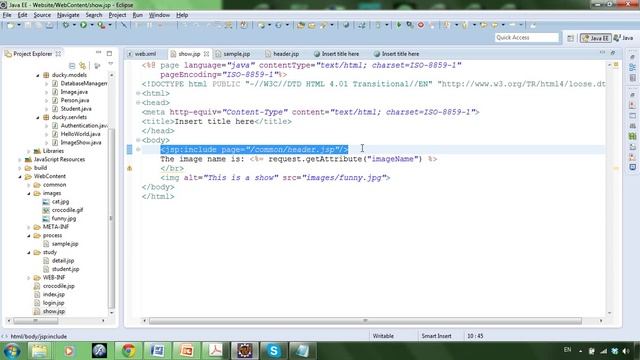Expand the common folder
The height and width of the screenshot is (360, 640).
(x=29, y=185)
